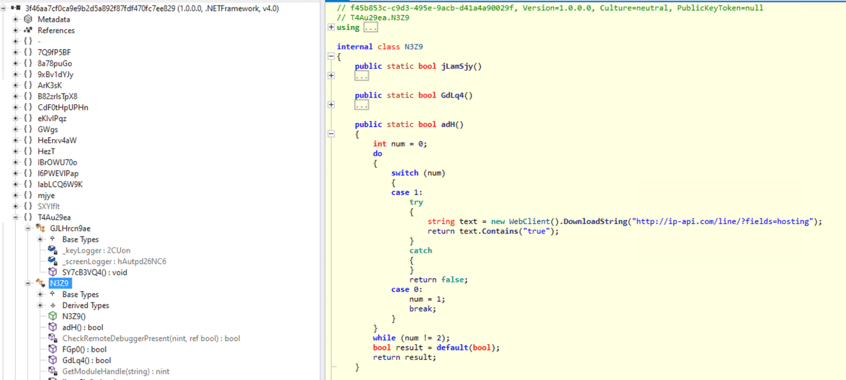
Task: Click the method icon for SY7cB3VQ4()
Action: coord(52,273)
